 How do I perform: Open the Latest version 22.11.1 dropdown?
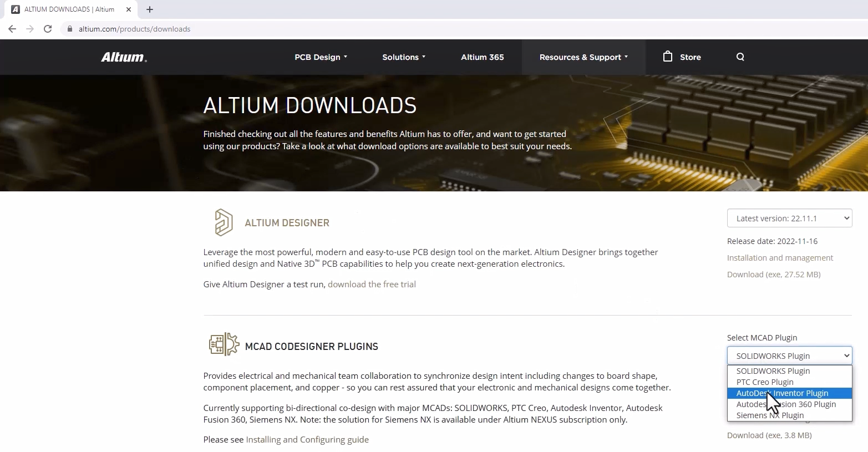(789, 219)
